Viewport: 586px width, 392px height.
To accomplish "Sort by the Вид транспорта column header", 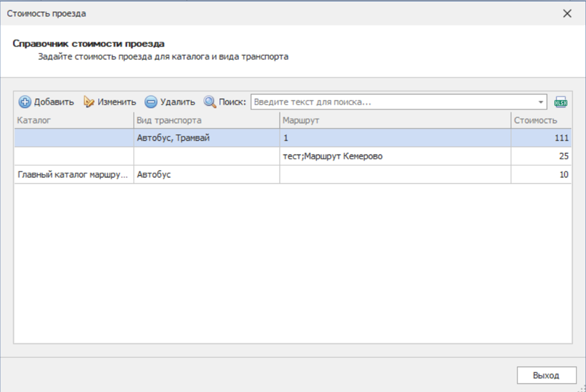I will pyautogui.click(x=206, y=120).
